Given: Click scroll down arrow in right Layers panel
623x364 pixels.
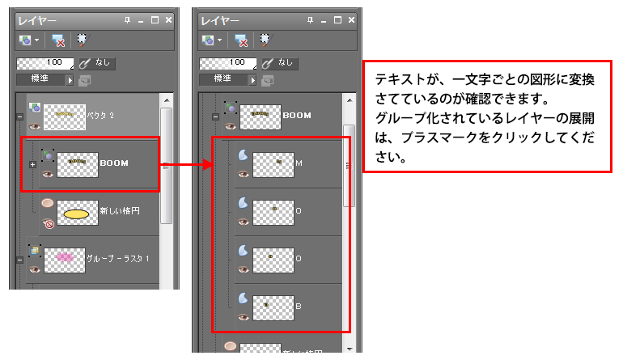Looking at the screenshot, I should 350,349.
